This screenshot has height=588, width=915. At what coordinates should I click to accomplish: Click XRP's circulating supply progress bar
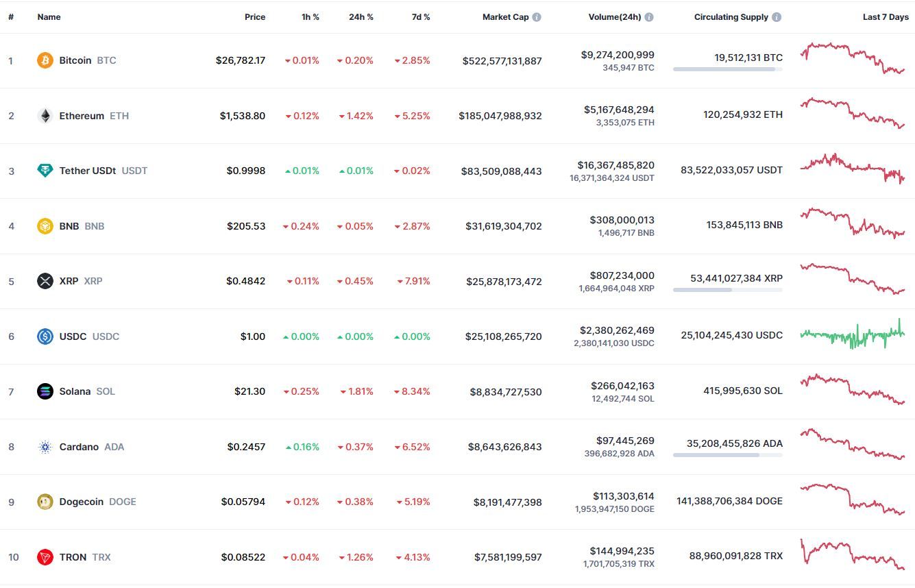tap(728, 290)
